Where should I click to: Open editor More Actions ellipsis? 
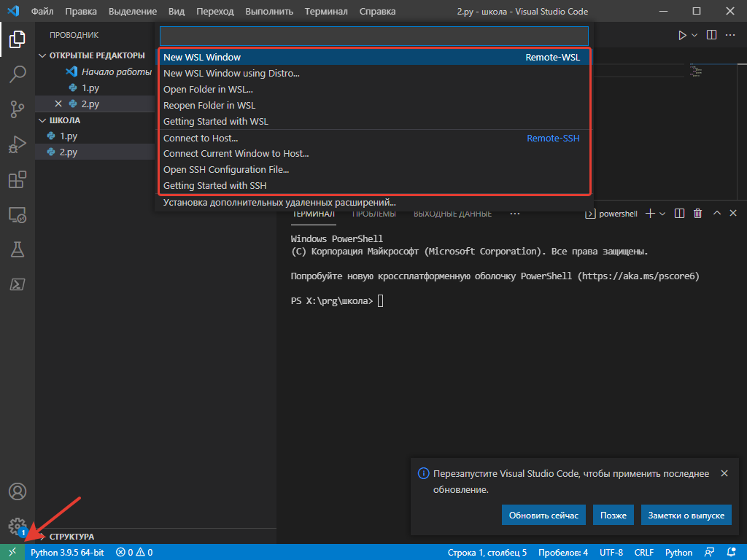point(729,35)
